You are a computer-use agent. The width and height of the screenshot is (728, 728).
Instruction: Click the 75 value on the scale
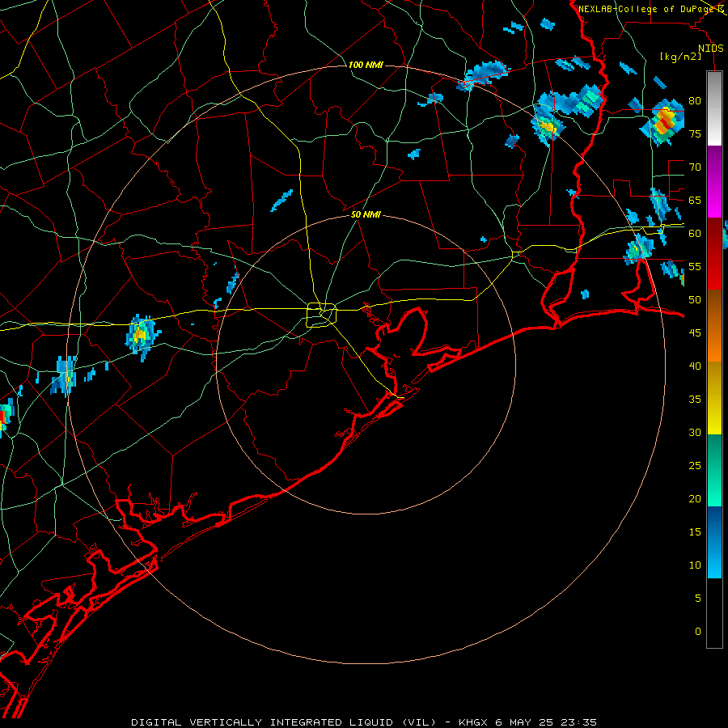pos(695,133)
